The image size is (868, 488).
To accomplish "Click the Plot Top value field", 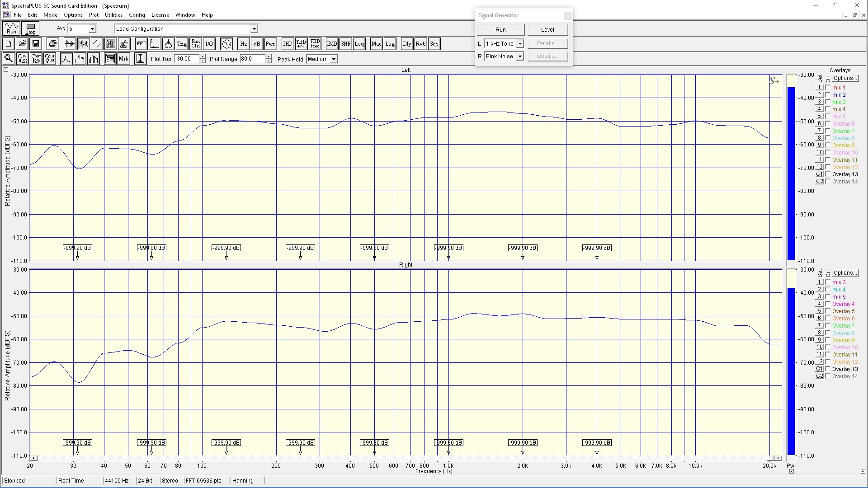I will pyautogui.click(x=186, y=59).
